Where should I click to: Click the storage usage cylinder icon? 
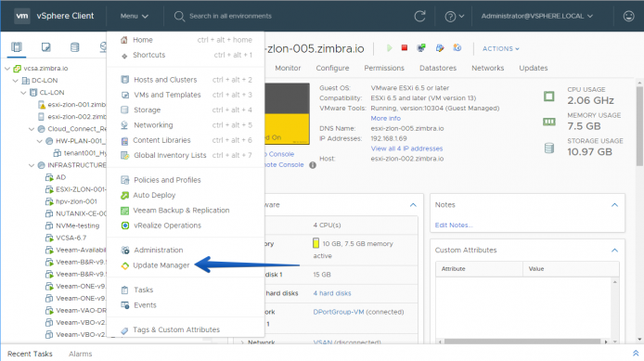[x=549, y=148]
